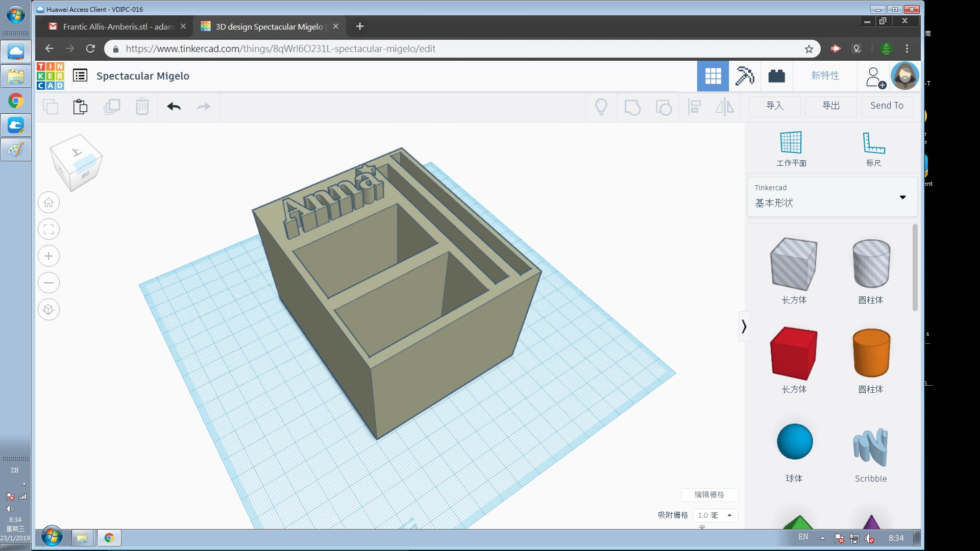Click the view cube orientation control
This screenshot has height=551, width=980.
point(77,163)
